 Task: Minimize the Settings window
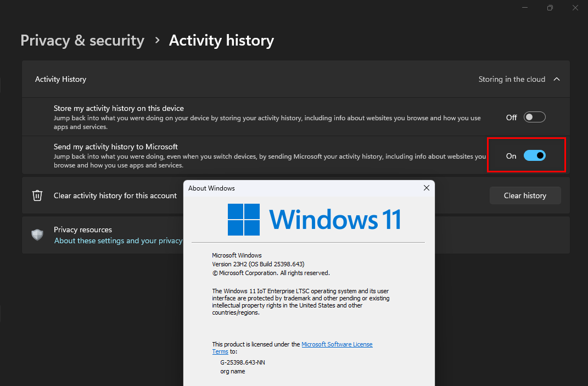[525, 8]
